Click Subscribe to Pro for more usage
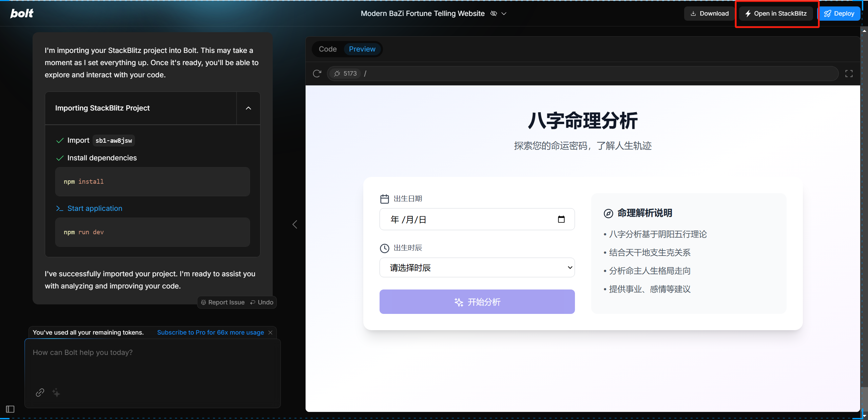The image size is (868, 420). 210,333
